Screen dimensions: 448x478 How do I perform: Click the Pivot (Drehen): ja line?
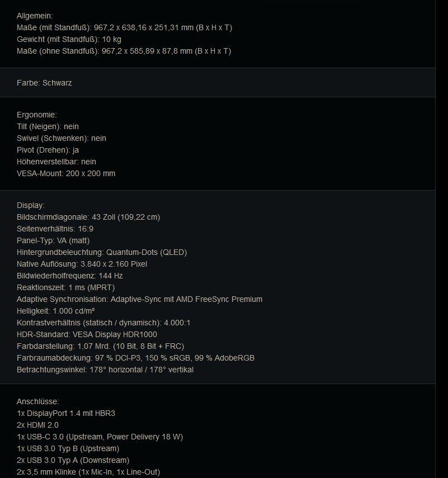(x=48, y=150)
